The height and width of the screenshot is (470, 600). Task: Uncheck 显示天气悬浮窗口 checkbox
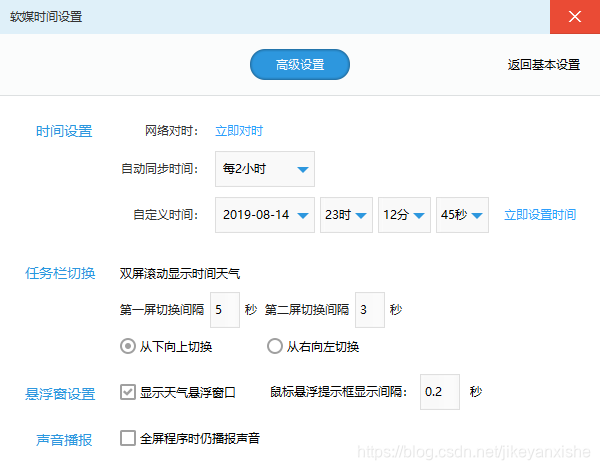tap(128, 392)
